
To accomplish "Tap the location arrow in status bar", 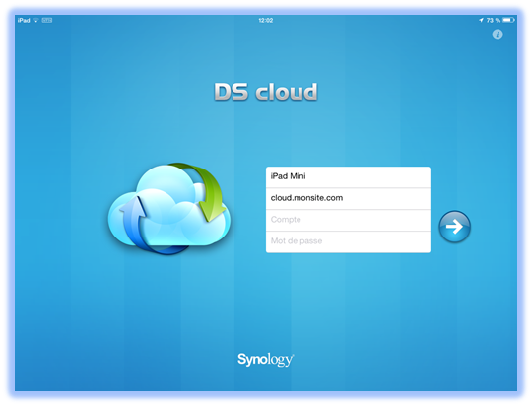I will click(x=481, y=20).
